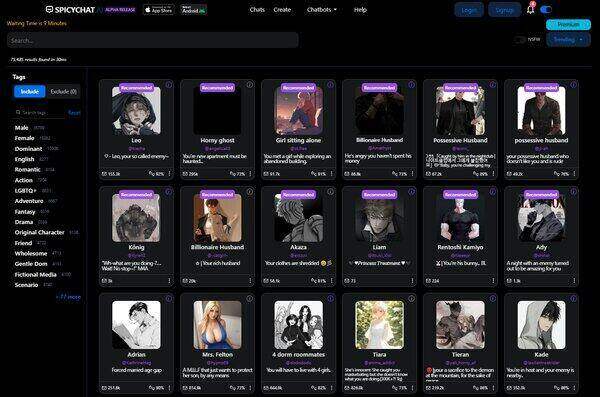The height and width of the screenshot is (397, 600).
Task: Open three-dot menu on Akaza card
Action: click(x=332, y=281)
